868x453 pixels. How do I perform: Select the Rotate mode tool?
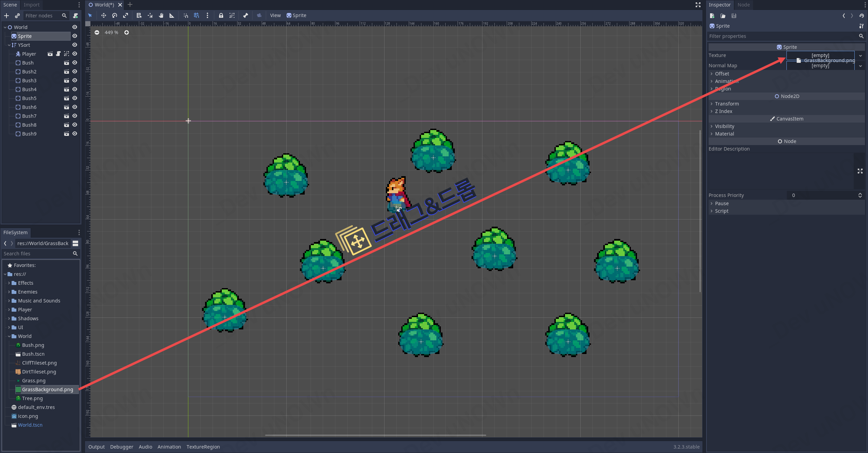(x=115, y=15)
